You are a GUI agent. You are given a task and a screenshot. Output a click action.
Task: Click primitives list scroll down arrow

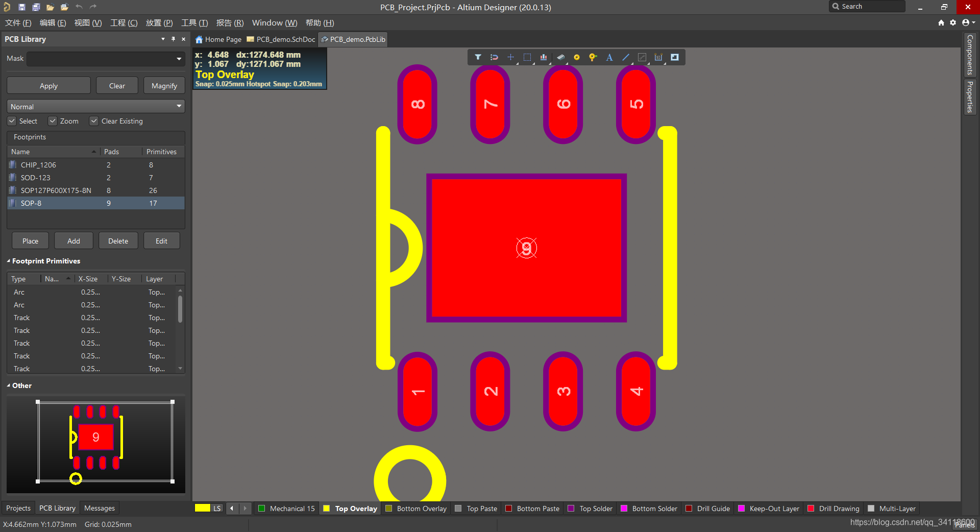coord(180,368)
